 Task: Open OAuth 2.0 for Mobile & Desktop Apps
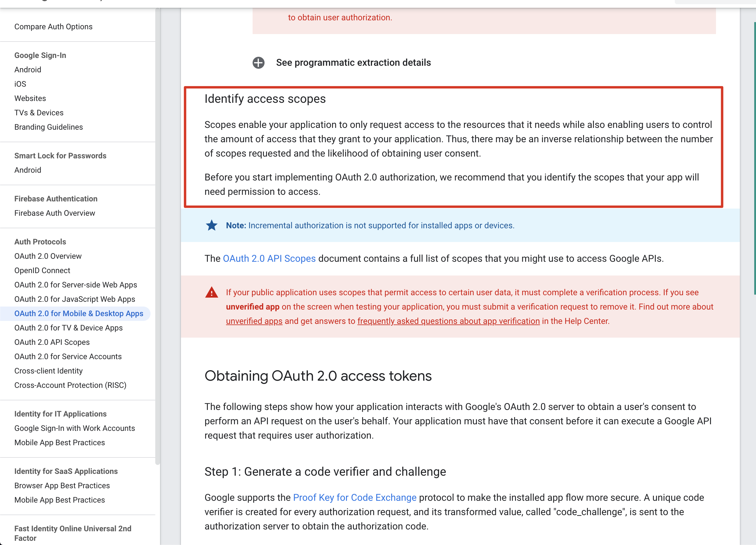tap(79, 313)
